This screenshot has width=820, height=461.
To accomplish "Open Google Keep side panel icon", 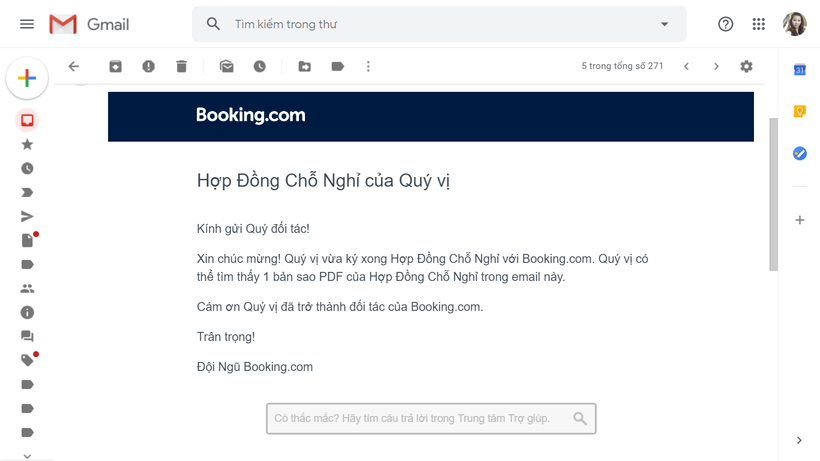I will click(800, 111).
